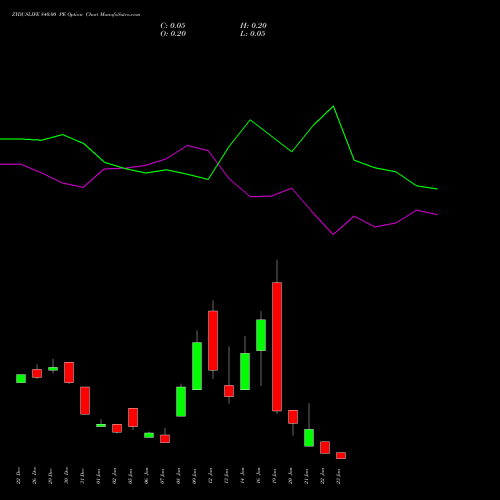Click the tallest red candlestick for 19 Jan
This screenshot has height=500, width=500.
277,347
